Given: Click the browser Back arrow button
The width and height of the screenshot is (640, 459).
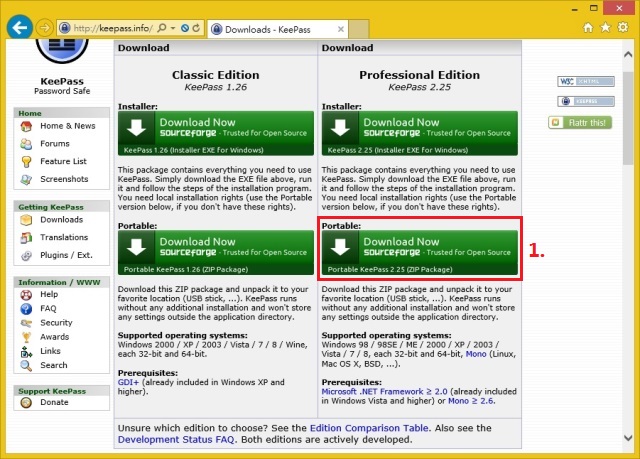Looking at the screenshot, I should 17,27.
